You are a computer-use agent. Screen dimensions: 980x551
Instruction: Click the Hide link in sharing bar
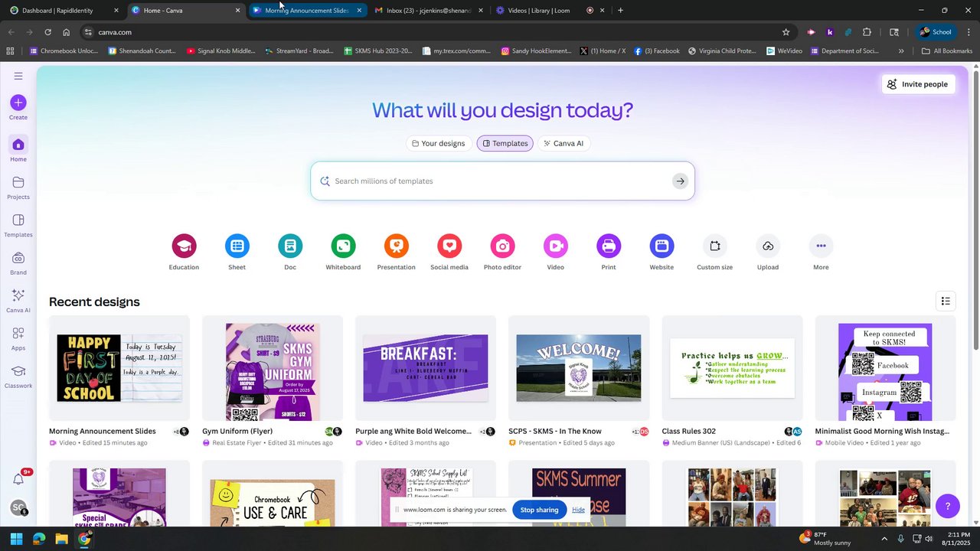578,510
